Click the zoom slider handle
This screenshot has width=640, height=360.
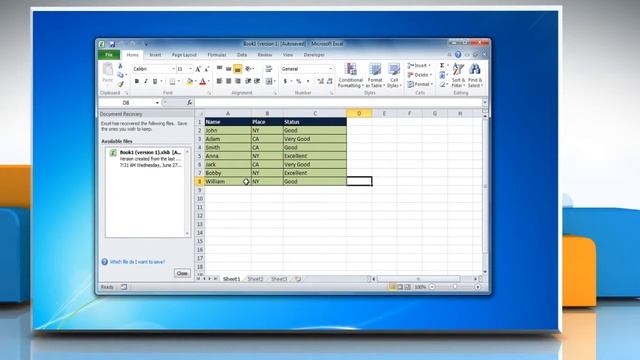pos(455,287)
